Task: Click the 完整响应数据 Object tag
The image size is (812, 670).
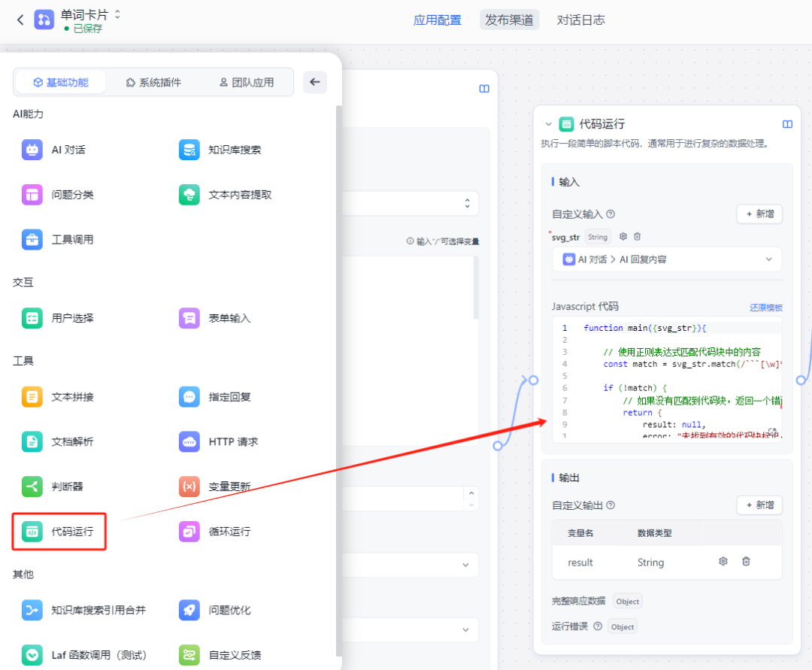Action: (627, 601)
